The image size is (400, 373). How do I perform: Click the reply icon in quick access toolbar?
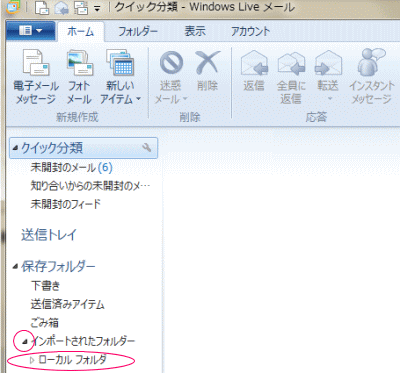pyautogui.click(x=61, y=8)
